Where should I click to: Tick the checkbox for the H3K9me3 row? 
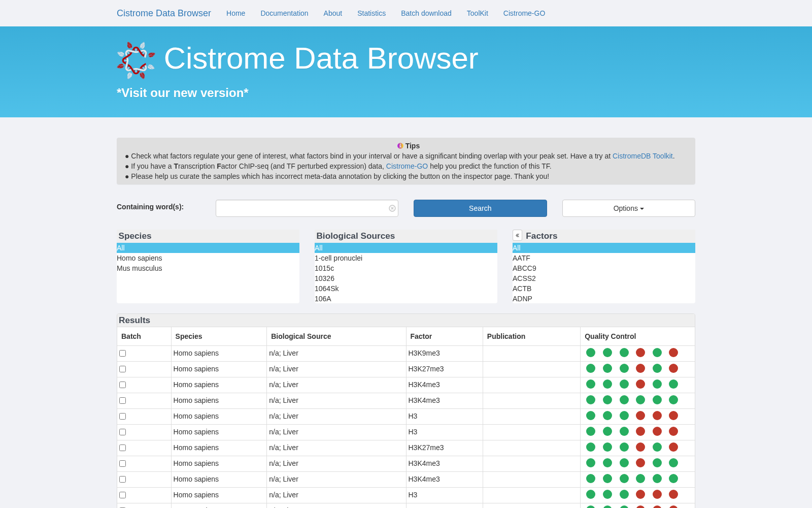tap(122, 354)
